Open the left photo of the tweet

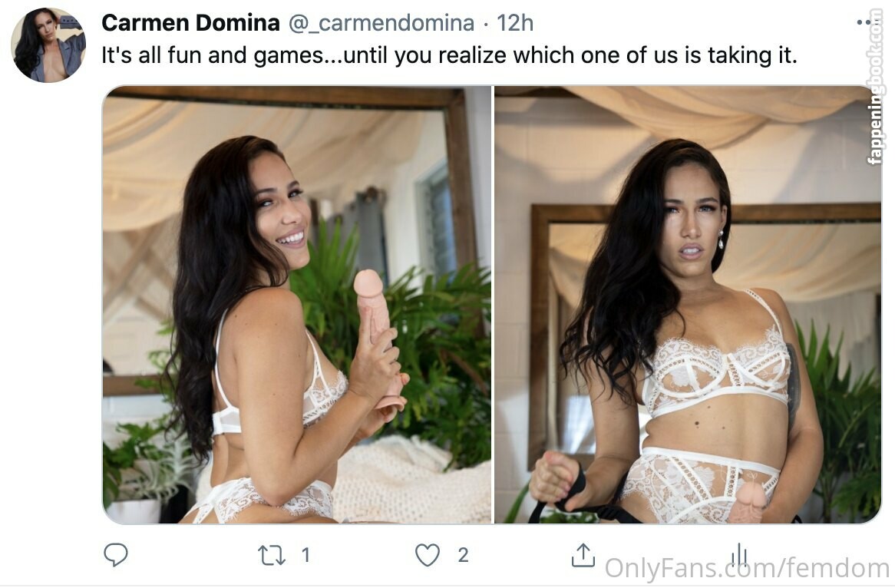(297, 305)
